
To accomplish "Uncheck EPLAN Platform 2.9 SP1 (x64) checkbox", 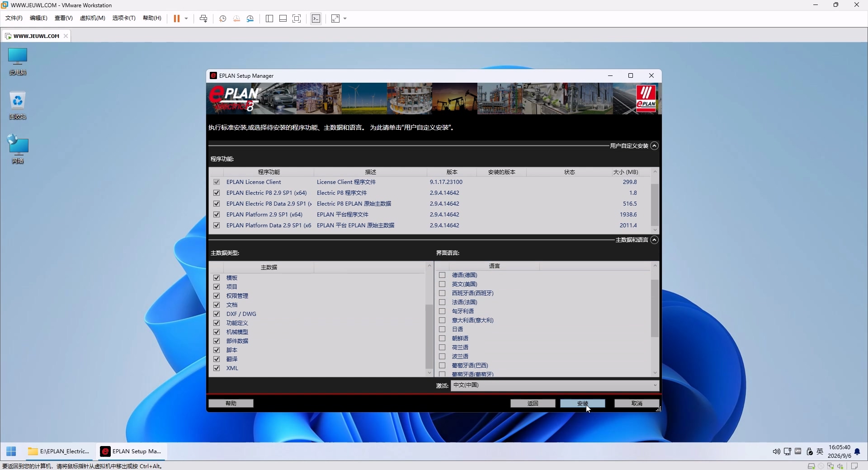I will pyautogui.click(x=217, y=215).
